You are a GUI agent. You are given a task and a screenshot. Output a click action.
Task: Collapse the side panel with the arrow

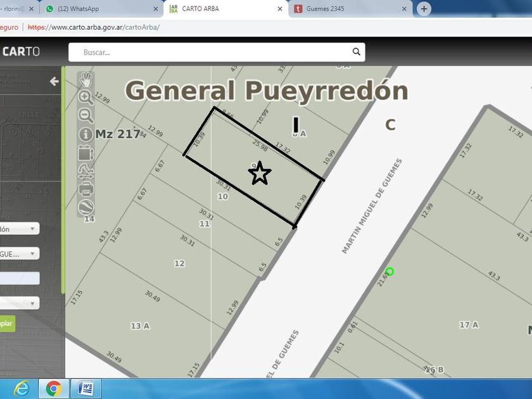coord(54,82)
